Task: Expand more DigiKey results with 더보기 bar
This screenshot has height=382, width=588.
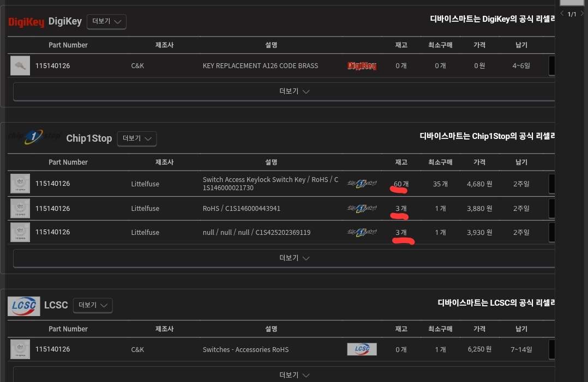Action: (295, 92)
